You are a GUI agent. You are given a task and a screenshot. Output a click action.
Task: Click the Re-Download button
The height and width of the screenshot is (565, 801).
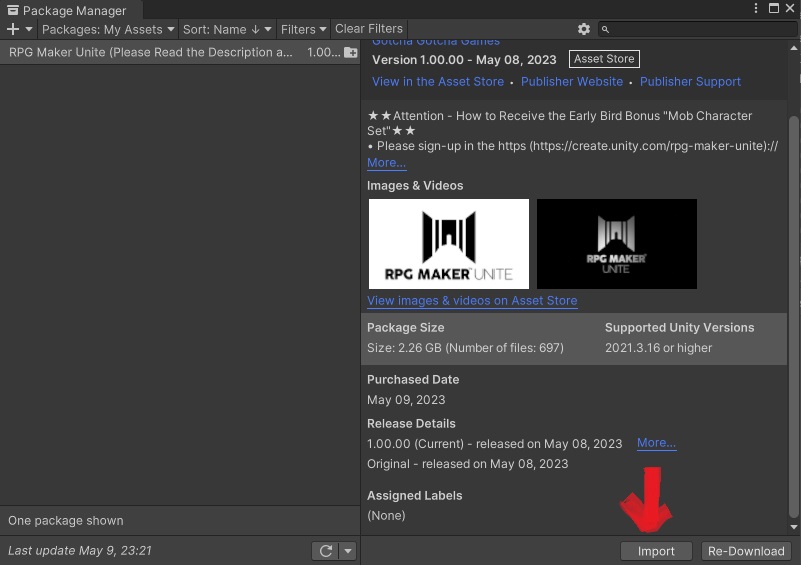point(746,551)
